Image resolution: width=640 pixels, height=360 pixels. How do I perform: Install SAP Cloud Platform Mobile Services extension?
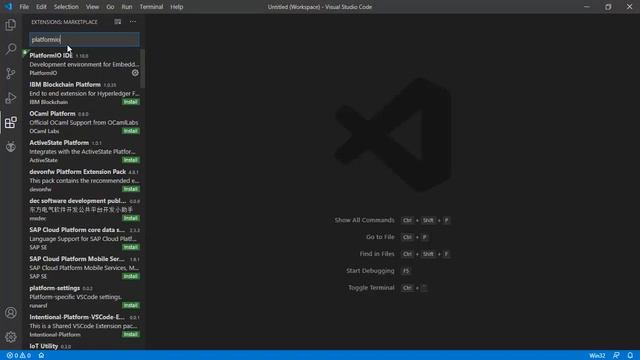(x=131, y=276)
